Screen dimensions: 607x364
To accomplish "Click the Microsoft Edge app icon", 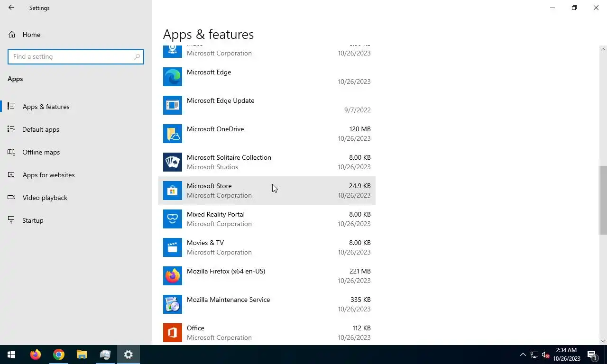I will (x=173, y=77).
